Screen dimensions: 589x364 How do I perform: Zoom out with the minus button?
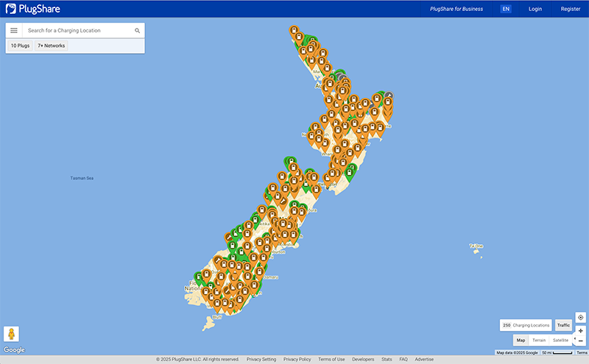click(580, 340)
